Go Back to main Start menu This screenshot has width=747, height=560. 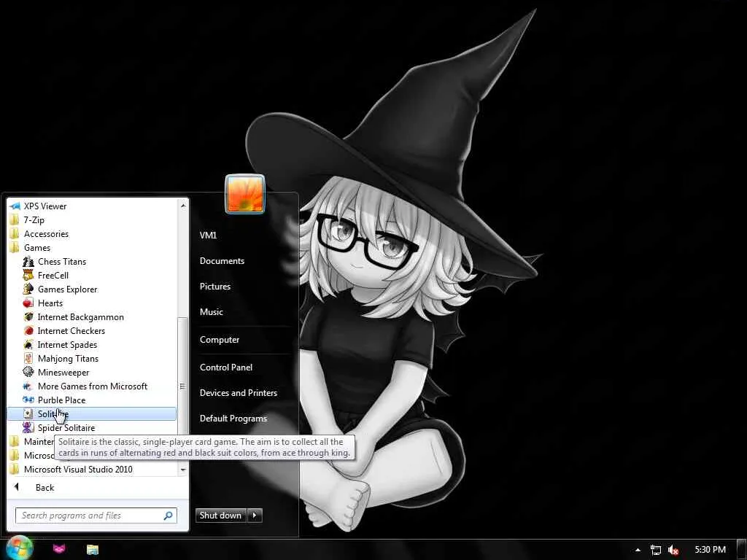point(44,488)
